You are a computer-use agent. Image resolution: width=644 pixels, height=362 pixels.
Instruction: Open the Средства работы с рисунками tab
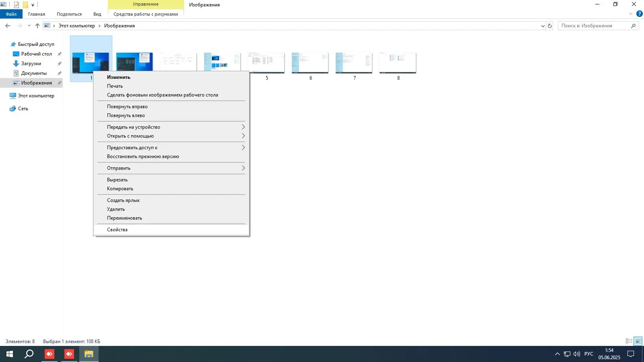click(x=147, y=14)
